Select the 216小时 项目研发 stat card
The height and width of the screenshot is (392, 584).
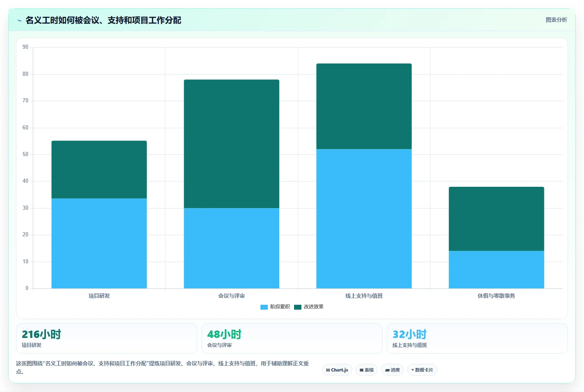click(106, 338)
